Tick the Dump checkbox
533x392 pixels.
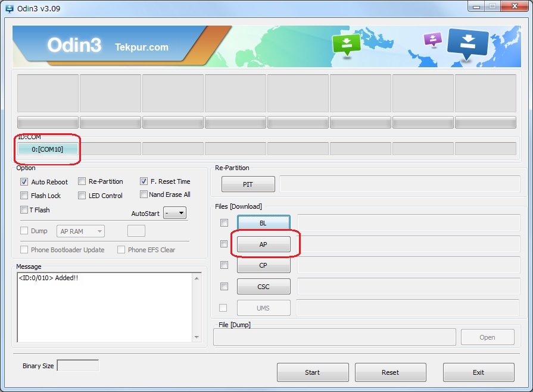[24, 231]
